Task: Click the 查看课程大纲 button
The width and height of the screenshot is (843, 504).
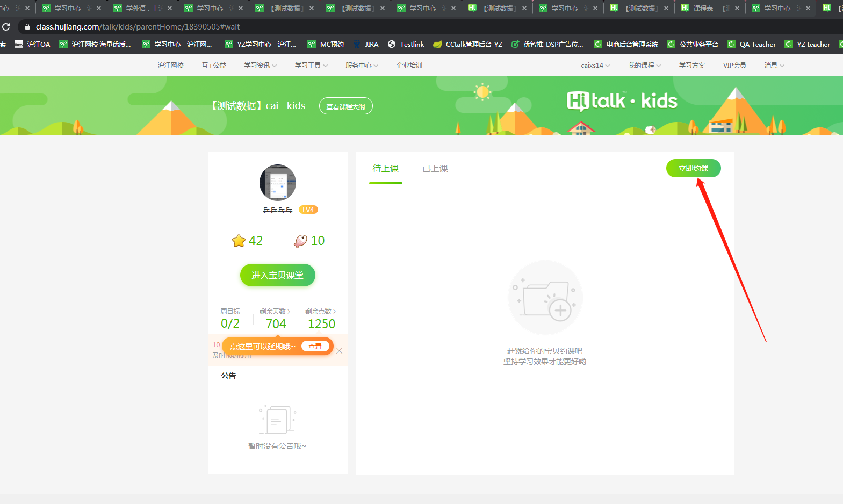Action: pos(345,106)
